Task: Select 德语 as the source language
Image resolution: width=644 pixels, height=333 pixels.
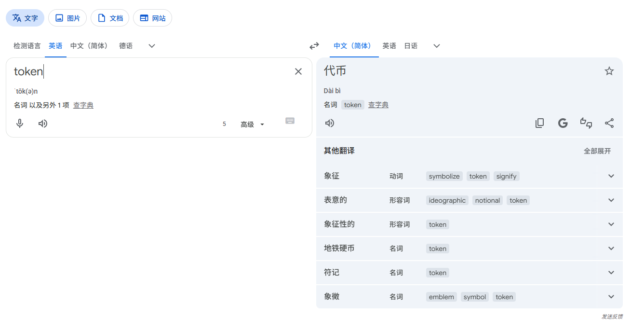Action: pos(126,46)
